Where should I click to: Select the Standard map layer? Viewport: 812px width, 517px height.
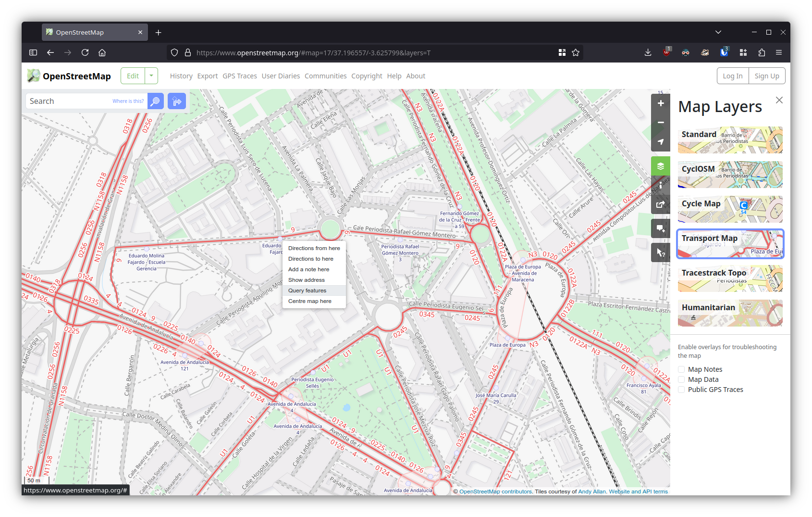(x=730, y=140)
